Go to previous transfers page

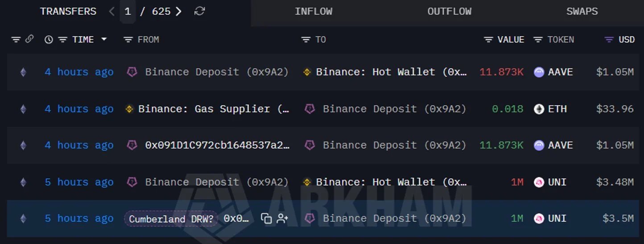[112, 12]
